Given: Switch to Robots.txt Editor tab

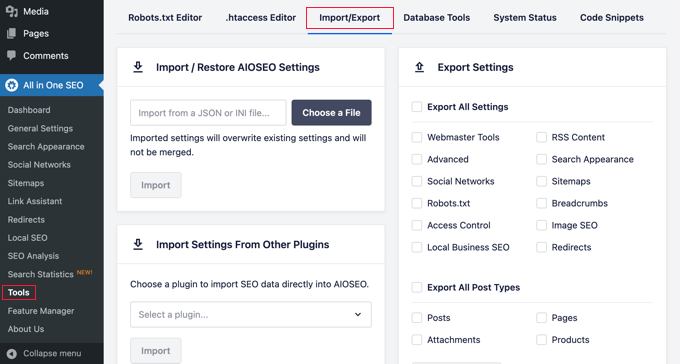Looking at the screenshot, I should click(x=165, y=18).
